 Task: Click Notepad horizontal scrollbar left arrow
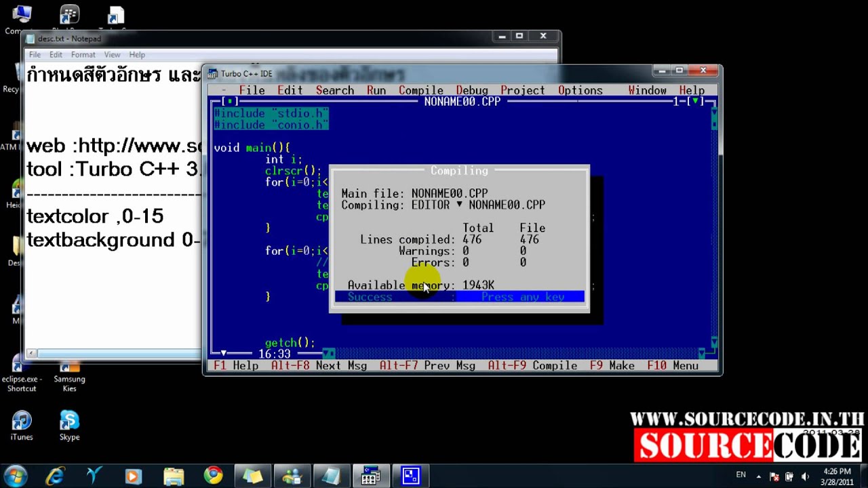pos(31,353)
